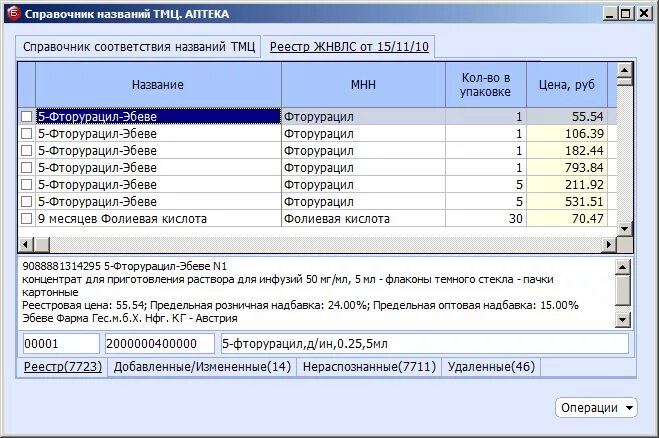Screen dimensions: 659x438
Task: Open the Удаленные(46) tab
Action: [491, 367]
